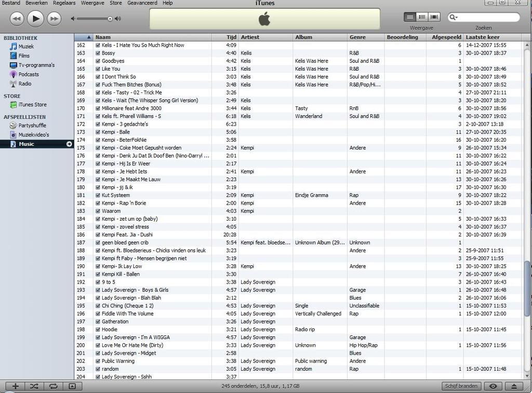Sort songs by Naam column
Image resolution: width=532 pixels, height=393 pixels.
[x=152, y=37]
